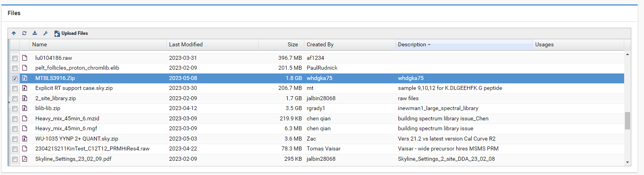Open file Explicit RT support case.sky.zip
The image size is (644, 175).
[x=74, y=88]
